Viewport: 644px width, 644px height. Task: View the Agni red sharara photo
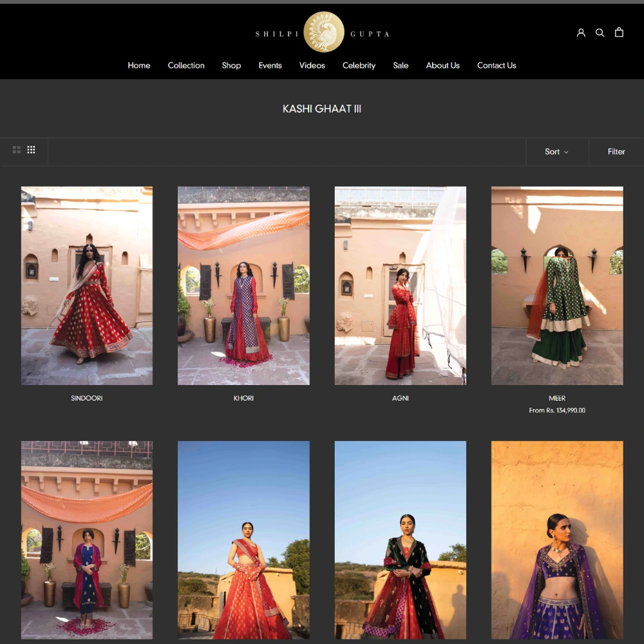[x=401, y=286]
